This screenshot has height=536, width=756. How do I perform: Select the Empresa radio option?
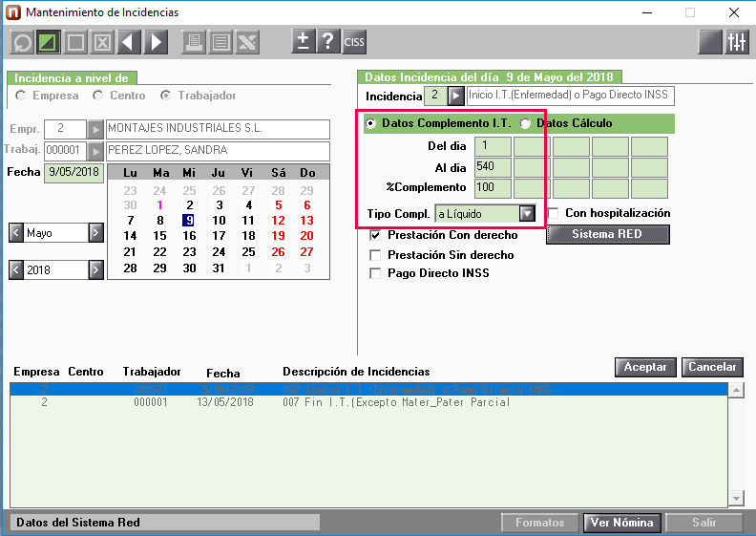click(x=21, y=96)
